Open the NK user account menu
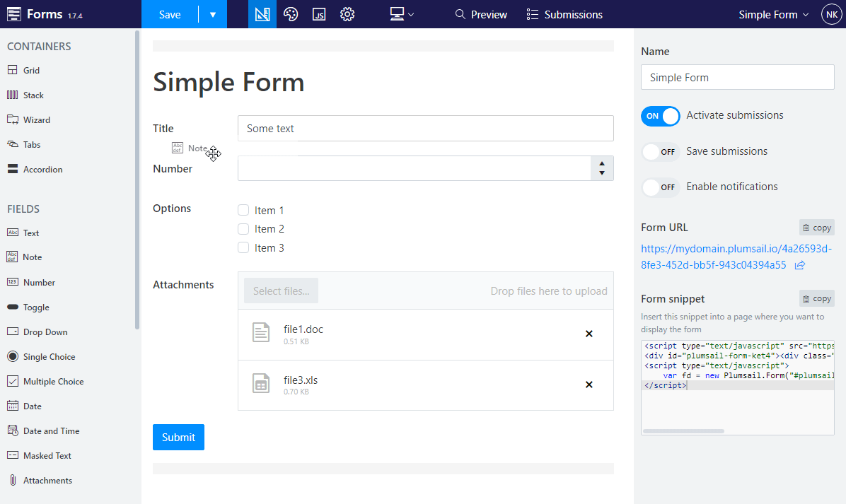The height and width of the screenshot is (504, 846). [831, 15]
